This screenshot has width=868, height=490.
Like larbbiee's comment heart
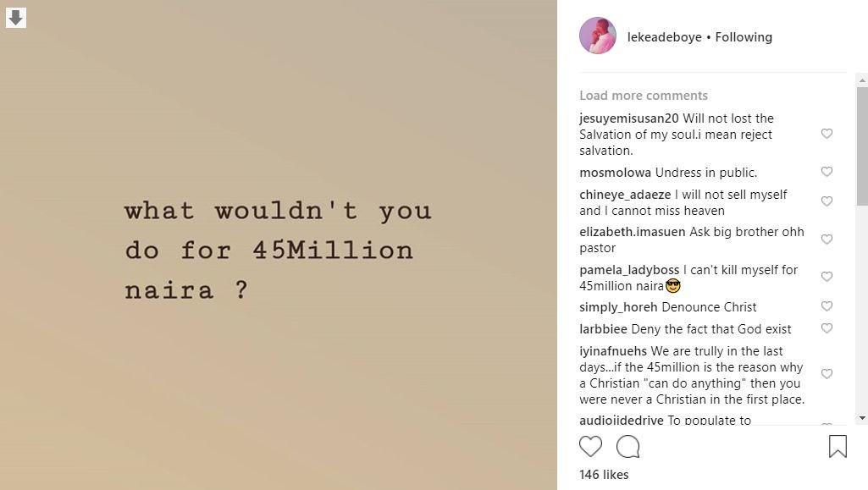[827, 328]
